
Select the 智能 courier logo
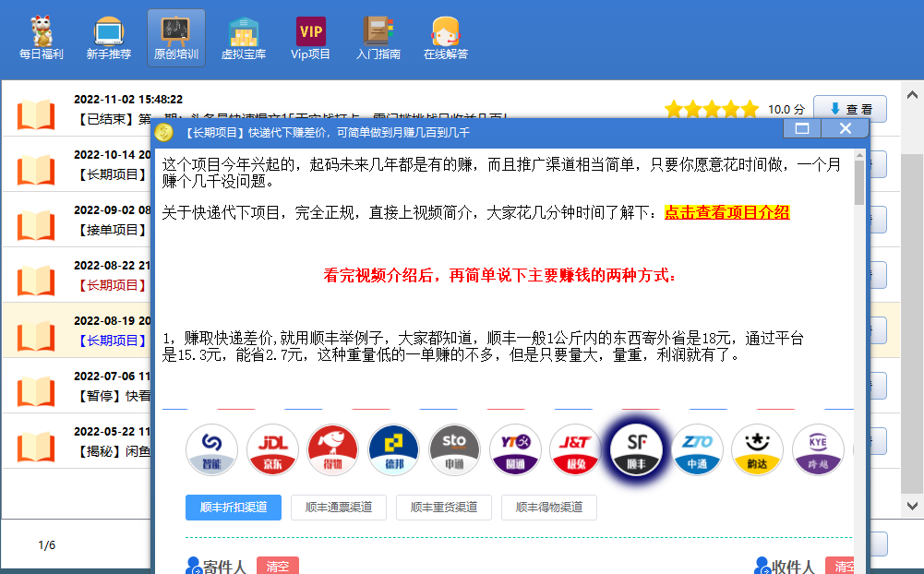(211, 449)
